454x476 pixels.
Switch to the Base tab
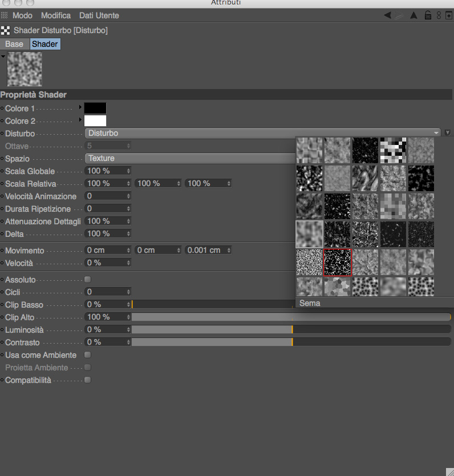[14, 44]
